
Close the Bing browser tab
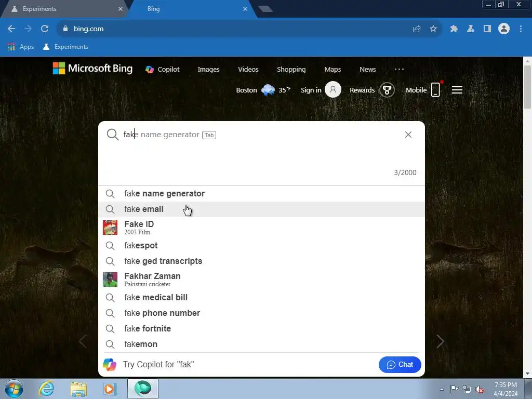245,9
